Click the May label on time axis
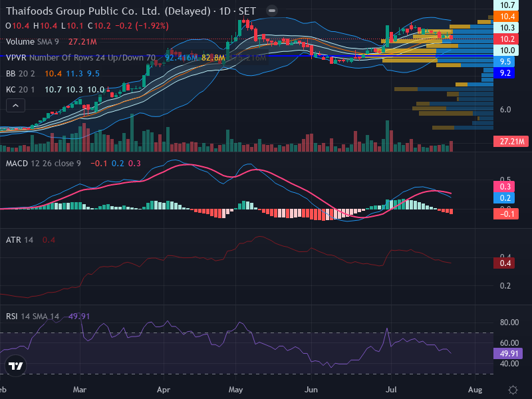 tap(236, 390)
